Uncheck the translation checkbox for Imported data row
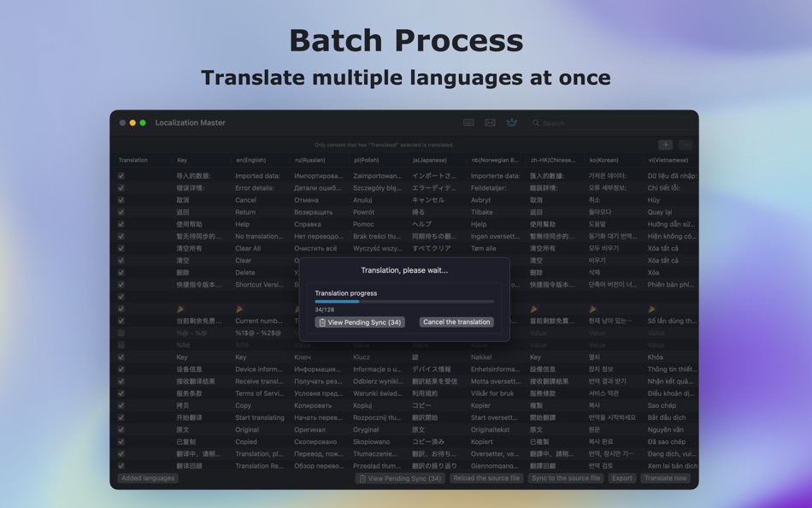The width and height of the screenshot is (812, 508). pyautogui.click(x=121, y=175)
